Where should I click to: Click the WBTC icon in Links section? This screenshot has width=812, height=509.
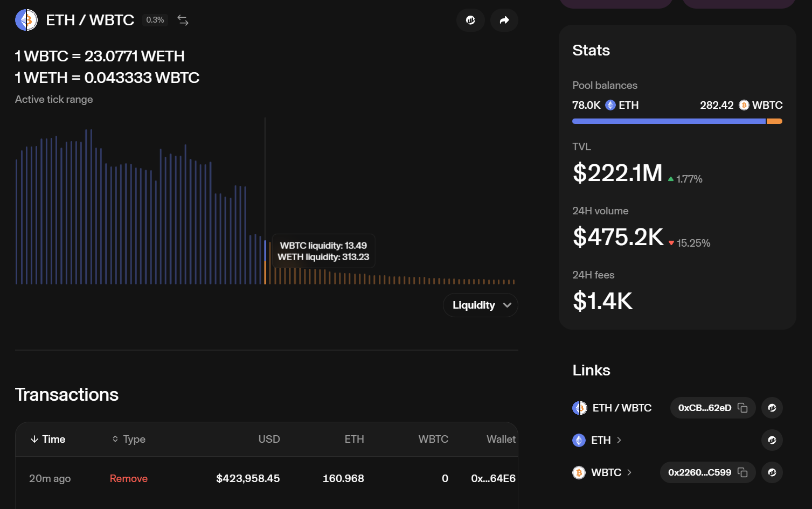(x=579, y=472)
